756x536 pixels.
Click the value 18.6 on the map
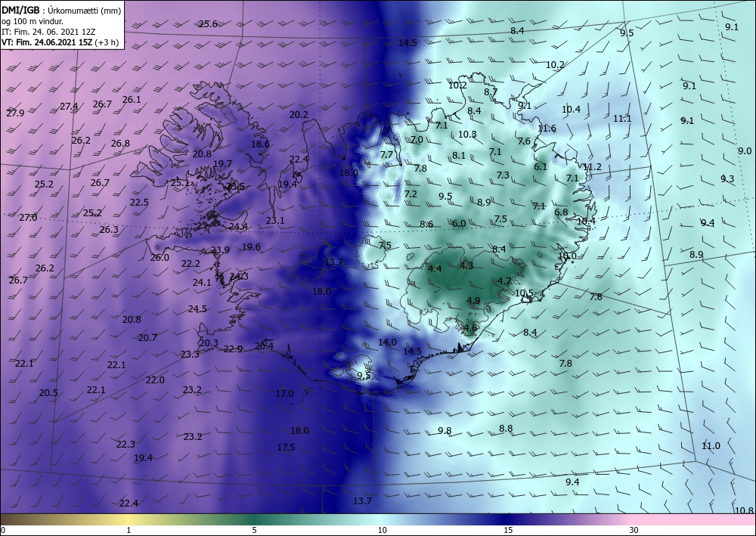[x=260, y=144]
